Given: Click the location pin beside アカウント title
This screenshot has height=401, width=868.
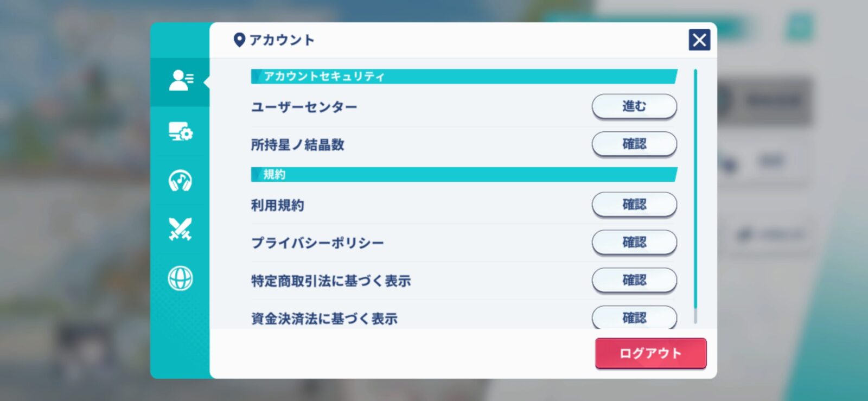Looking at the screenshot, I should [239, 40].
